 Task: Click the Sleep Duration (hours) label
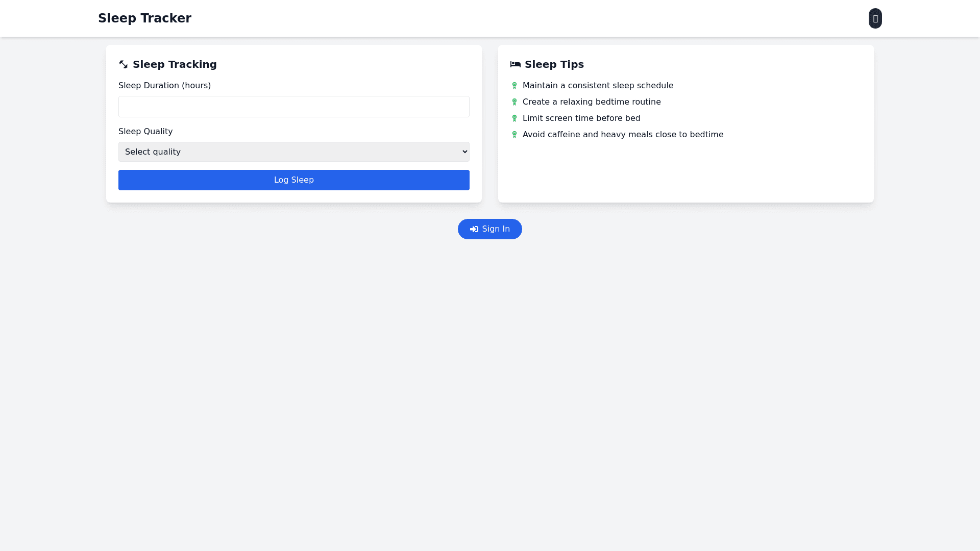(x=164, y=86)
